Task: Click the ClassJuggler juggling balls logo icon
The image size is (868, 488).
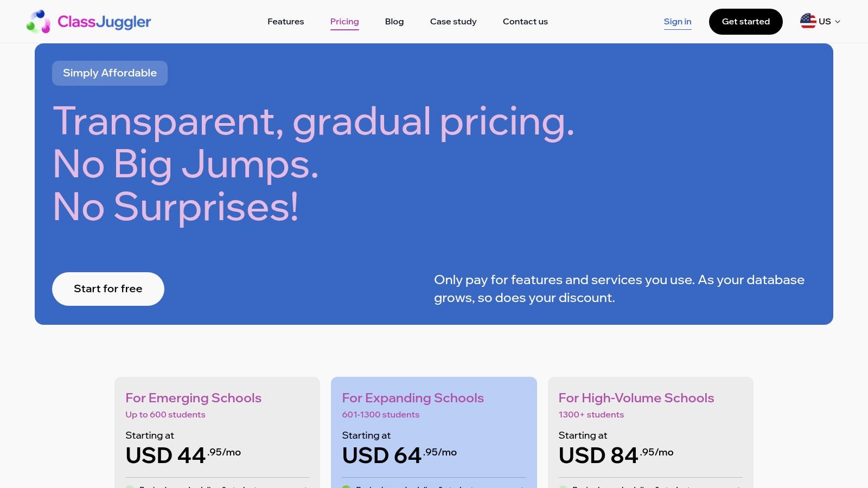Action: point(39,22)
